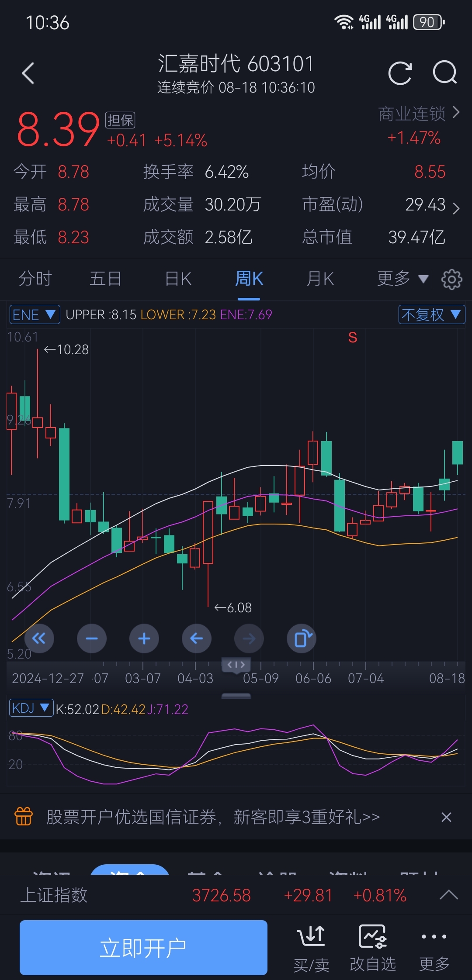Tap 今开 8.78 value

(73, 172)
